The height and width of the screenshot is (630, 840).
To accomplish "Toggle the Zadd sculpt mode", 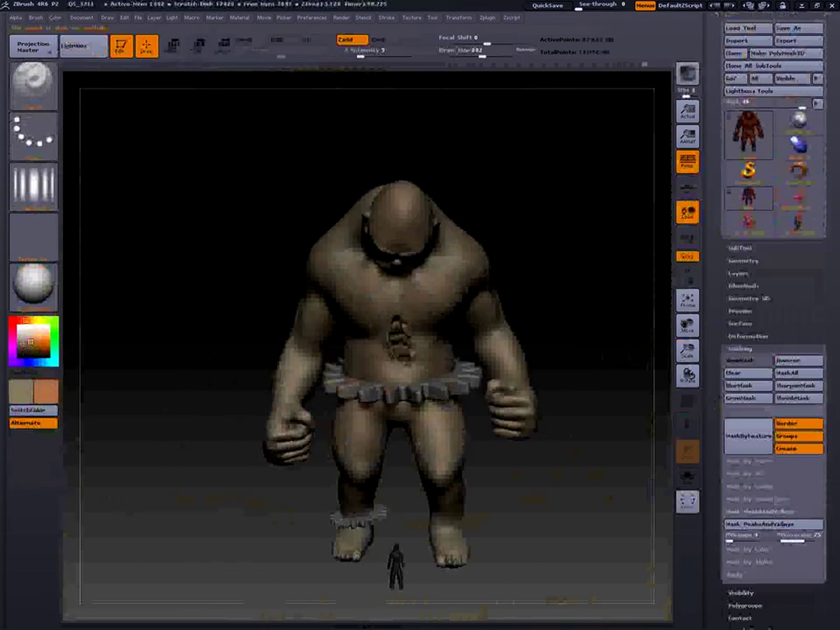I will 352,40.
